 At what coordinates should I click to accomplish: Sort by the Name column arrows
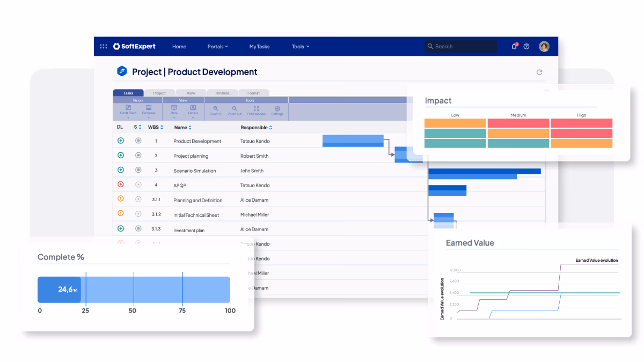coord(190,128)
